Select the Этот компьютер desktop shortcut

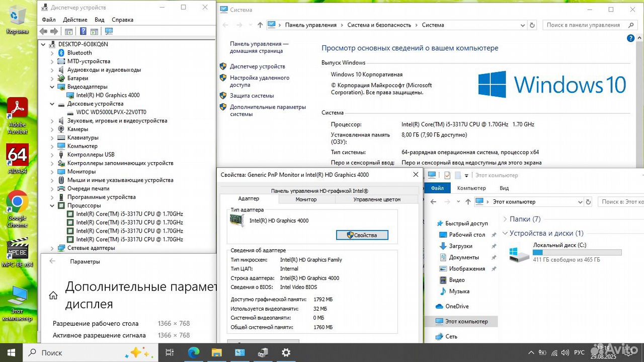tap(17, 303)
